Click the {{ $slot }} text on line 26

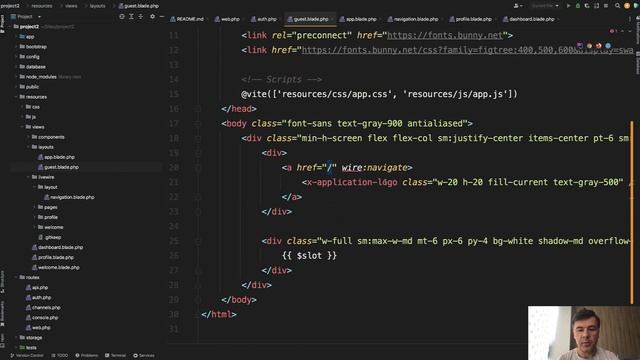(309, 256)
